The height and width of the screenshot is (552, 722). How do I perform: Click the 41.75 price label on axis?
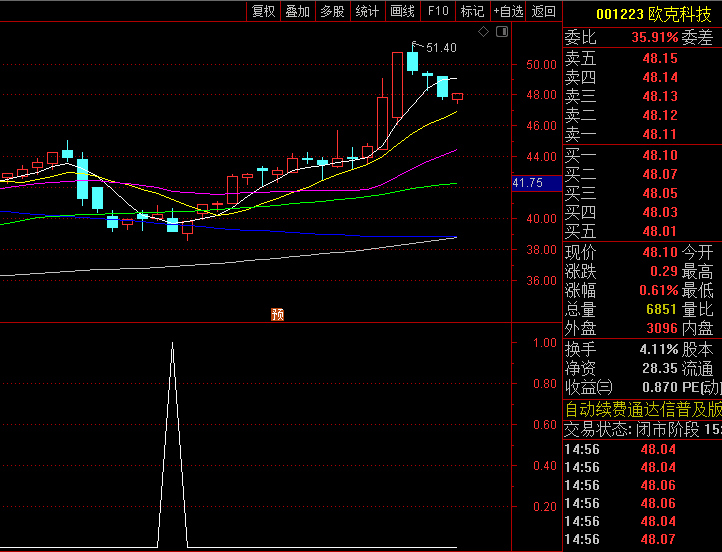527,183
